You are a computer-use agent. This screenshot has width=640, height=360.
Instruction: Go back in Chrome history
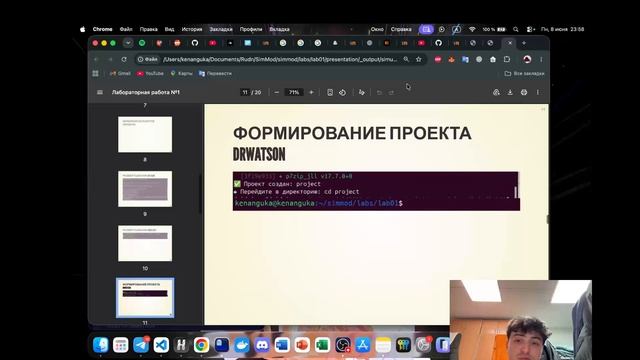point(97,59)
